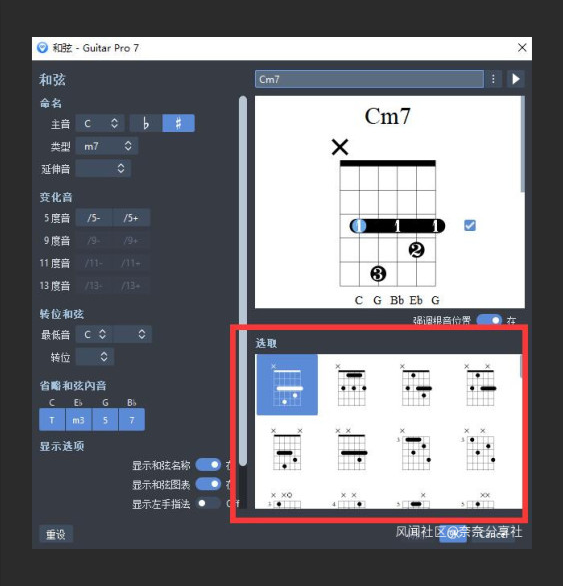Viewport: 563px width, 586px height.
Task: Play the Cm7 chord preview
Action: (x=516, y=79)
